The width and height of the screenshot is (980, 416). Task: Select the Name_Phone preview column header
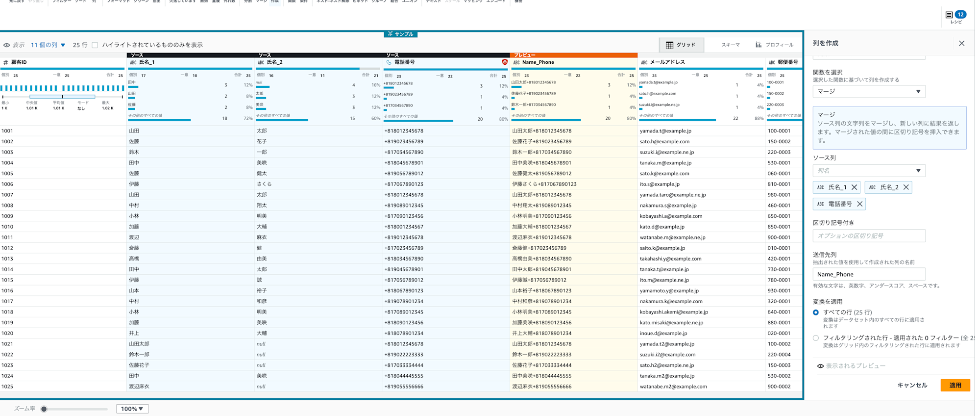pos(574,62)
